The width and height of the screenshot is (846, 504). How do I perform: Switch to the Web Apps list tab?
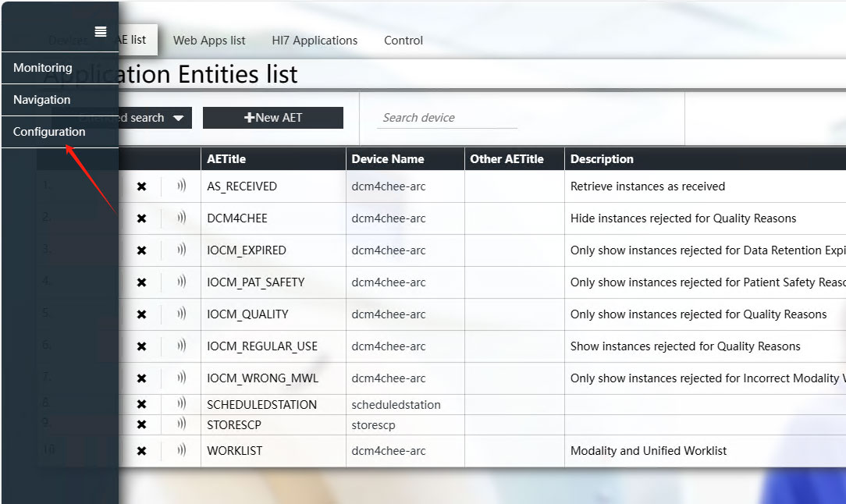pos(209,41)
